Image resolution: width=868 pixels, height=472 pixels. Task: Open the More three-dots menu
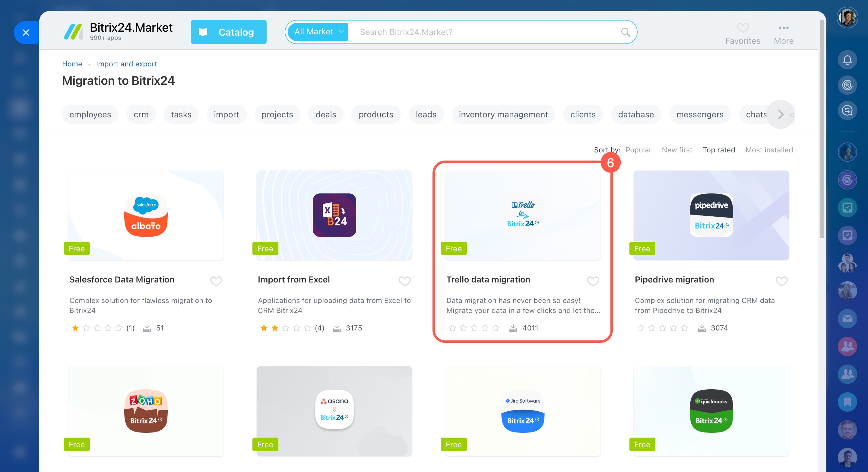tap(784, 28)
